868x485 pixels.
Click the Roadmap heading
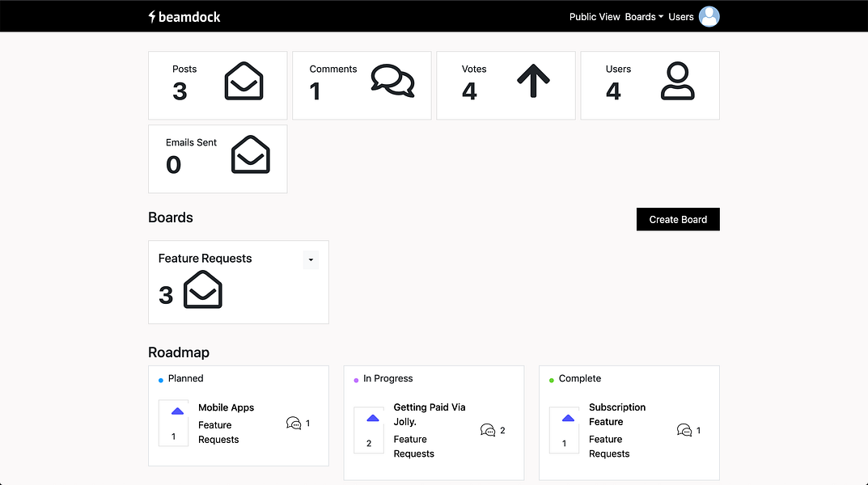(x=178, y=352)
